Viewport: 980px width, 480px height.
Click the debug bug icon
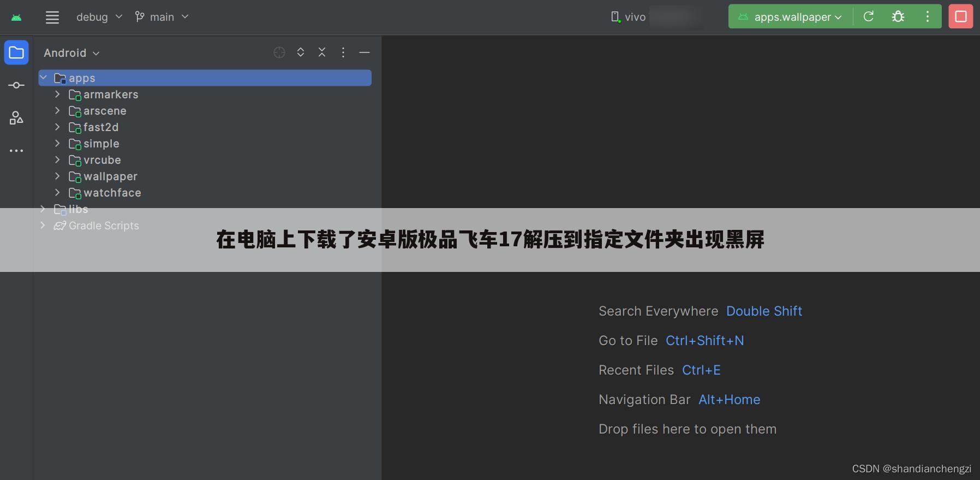898,16
